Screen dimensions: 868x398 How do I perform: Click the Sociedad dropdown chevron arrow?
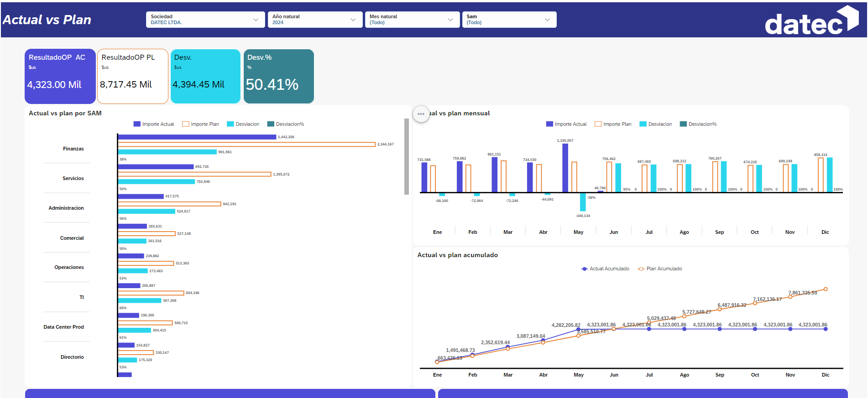coord(256,20)
